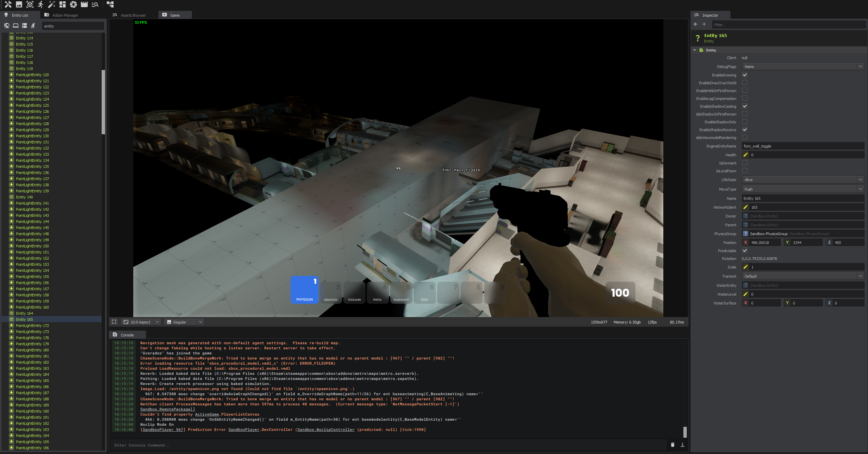Toggle fullscreen for the Game viewport
Image resolution: width=868 pixels, height=454 pixels.
point(114,322)
